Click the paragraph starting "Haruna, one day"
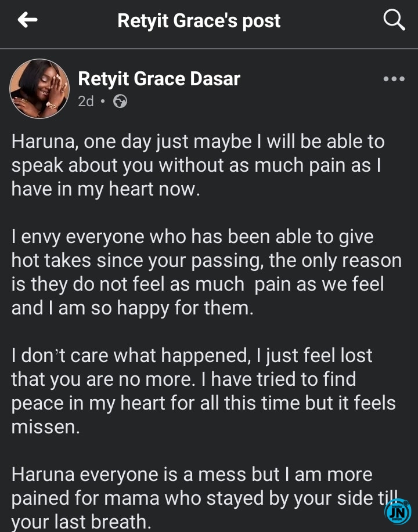Viewport: 418px width, 532px height. (197, 165)
